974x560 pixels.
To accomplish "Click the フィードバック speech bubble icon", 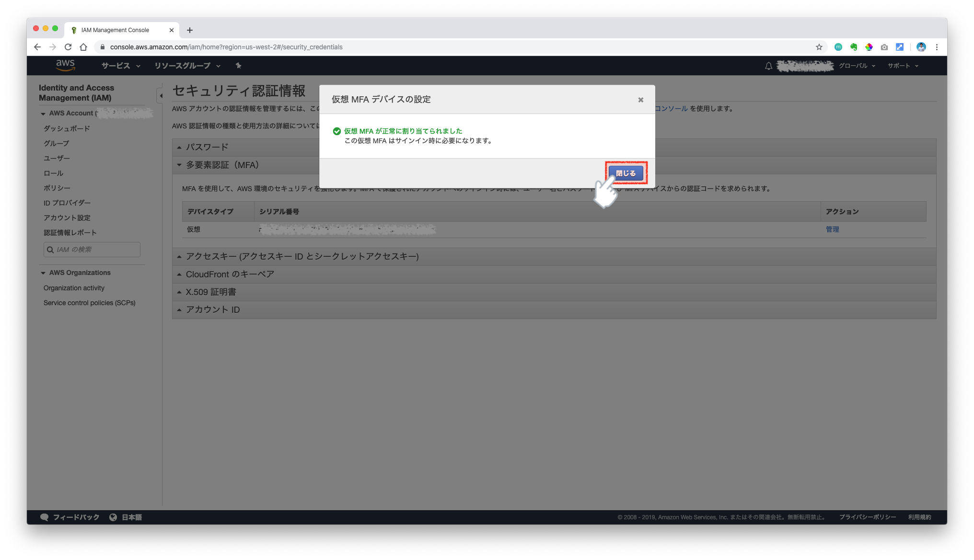I will tap(45, 517).
